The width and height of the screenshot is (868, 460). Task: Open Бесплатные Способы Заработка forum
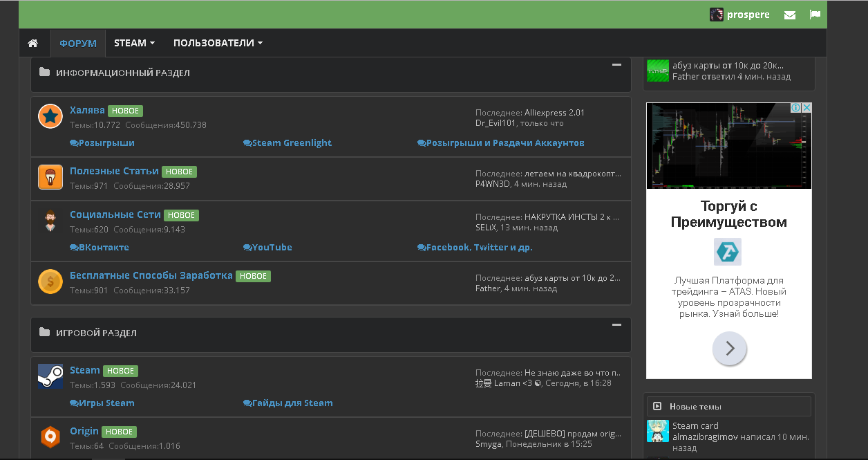tap(151, 275)
